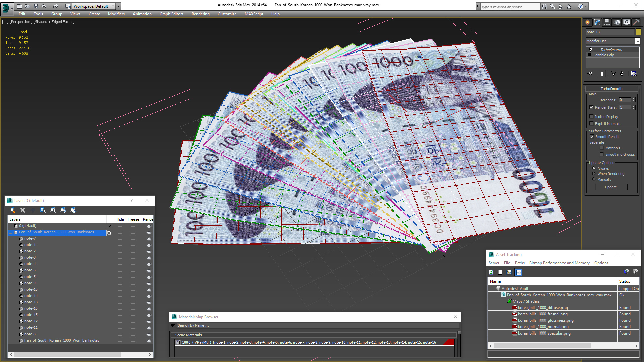
Task: Click Tree View icon in Asset Tracking
Action: [x=509, y=272]
